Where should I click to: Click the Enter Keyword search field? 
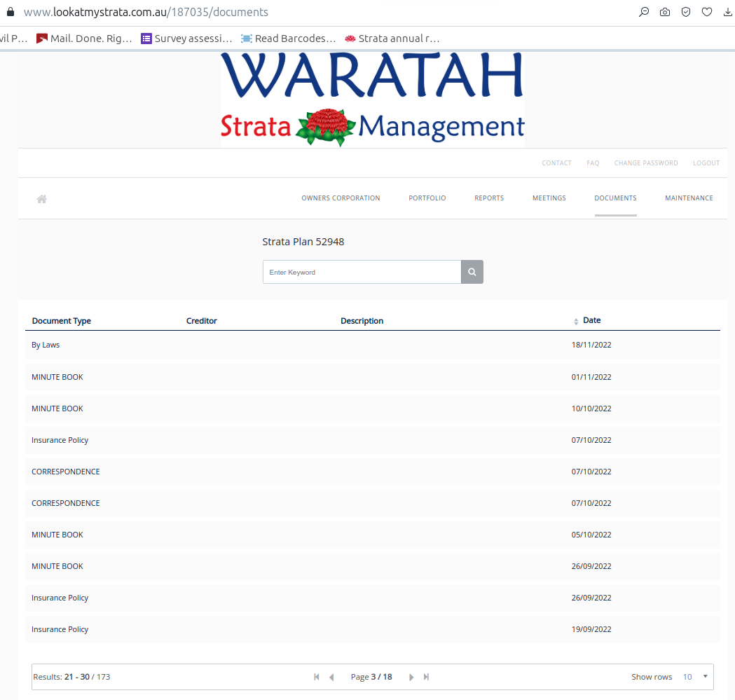coord(362,272)
